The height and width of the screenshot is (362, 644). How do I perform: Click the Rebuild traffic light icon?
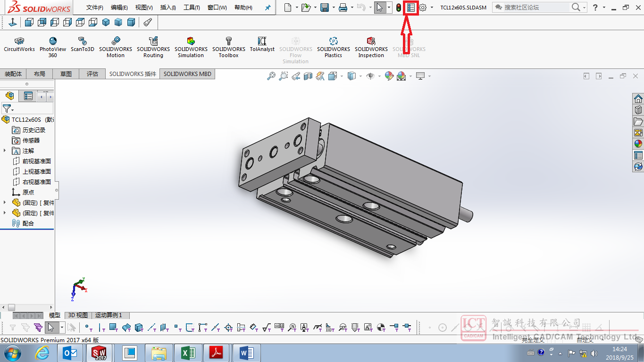pos(399,8)
